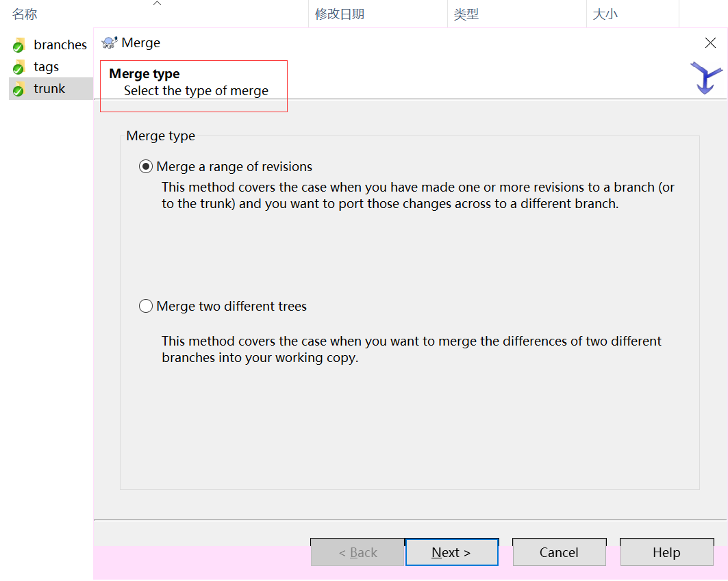The height and width of the screenshot is (581, 728).
Task: Sort files by 名称 column header
Action: 25,14
